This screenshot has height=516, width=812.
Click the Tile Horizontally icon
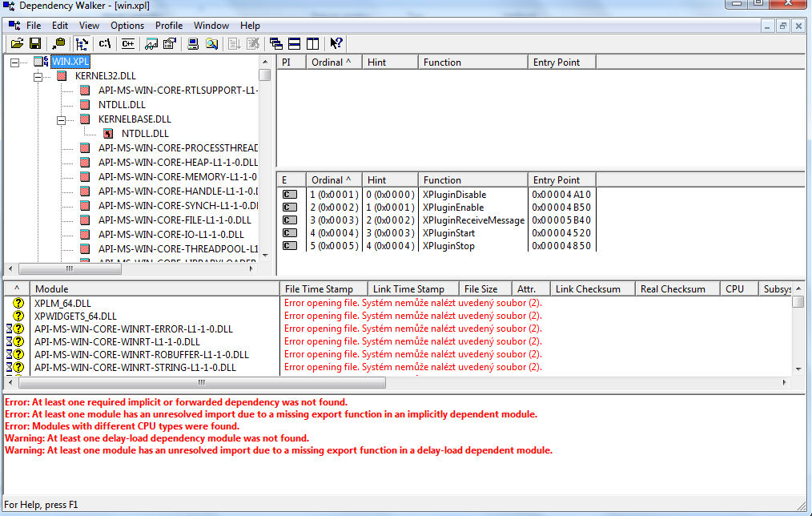click(294, 43)
